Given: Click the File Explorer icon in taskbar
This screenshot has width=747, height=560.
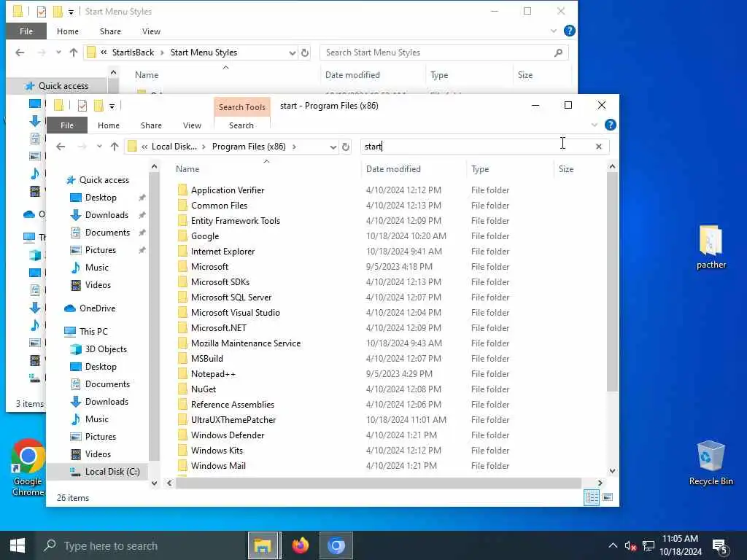Looking at the screenshot, I should tap(263, 545).
